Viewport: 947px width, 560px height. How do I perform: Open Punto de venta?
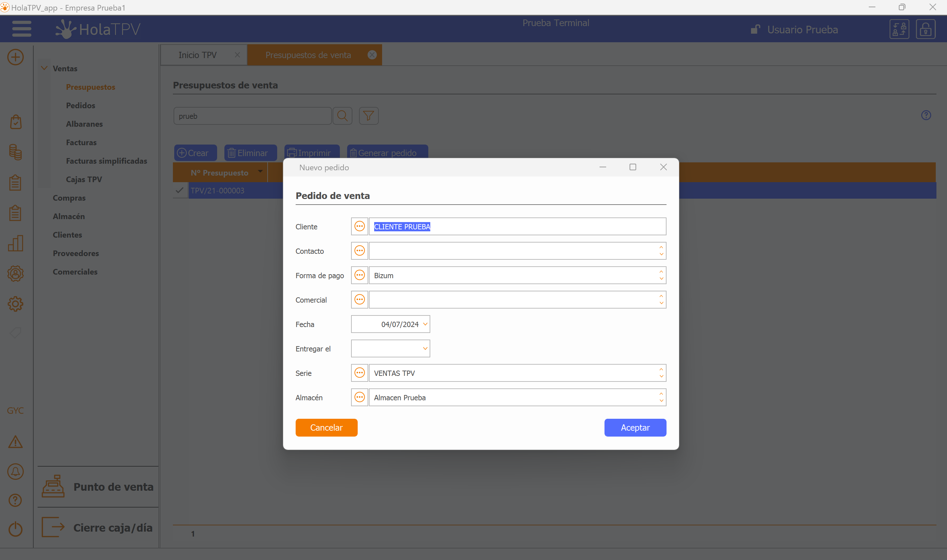(98, 487)
